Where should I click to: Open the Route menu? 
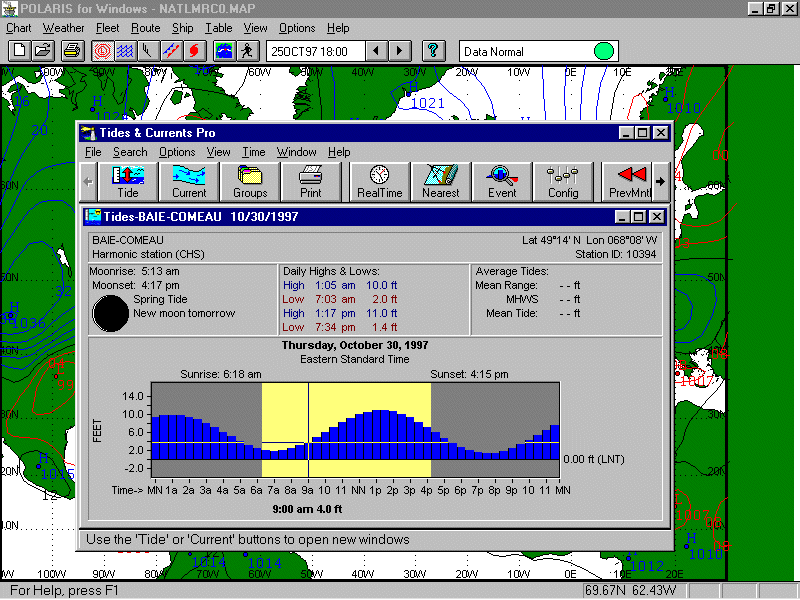pos(145,28)
